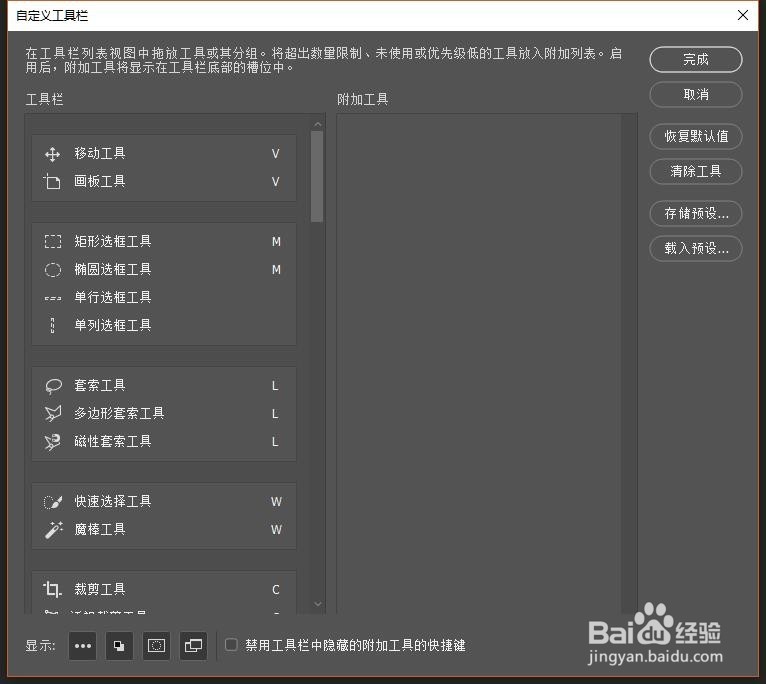Pick the Single Column Marquee icon (单列选框工具)
The image size is (766, 684).
pyautogui.click(x=53, y=325)
